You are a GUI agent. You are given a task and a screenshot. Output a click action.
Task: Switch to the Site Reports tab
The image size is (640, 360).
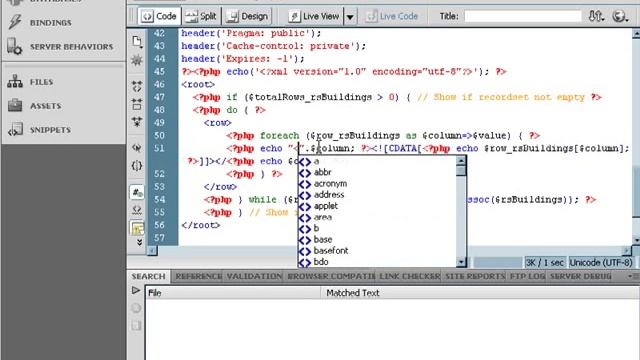click(x=475, y=276)
